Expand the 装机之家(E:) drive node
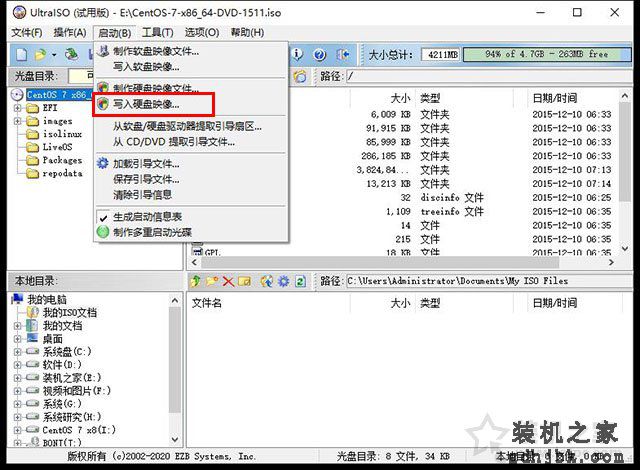Viewport: 640px width, 470px height. (x=17, y=378)
